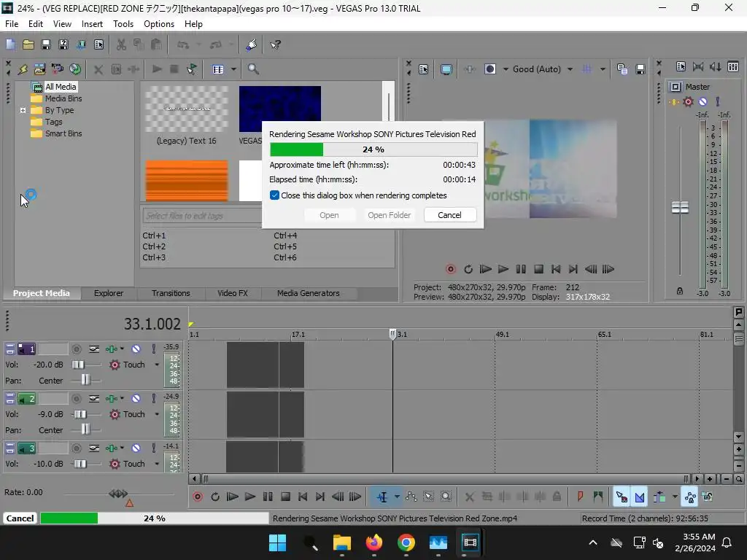Adjust the Master bus volume fader

point(680,208)
